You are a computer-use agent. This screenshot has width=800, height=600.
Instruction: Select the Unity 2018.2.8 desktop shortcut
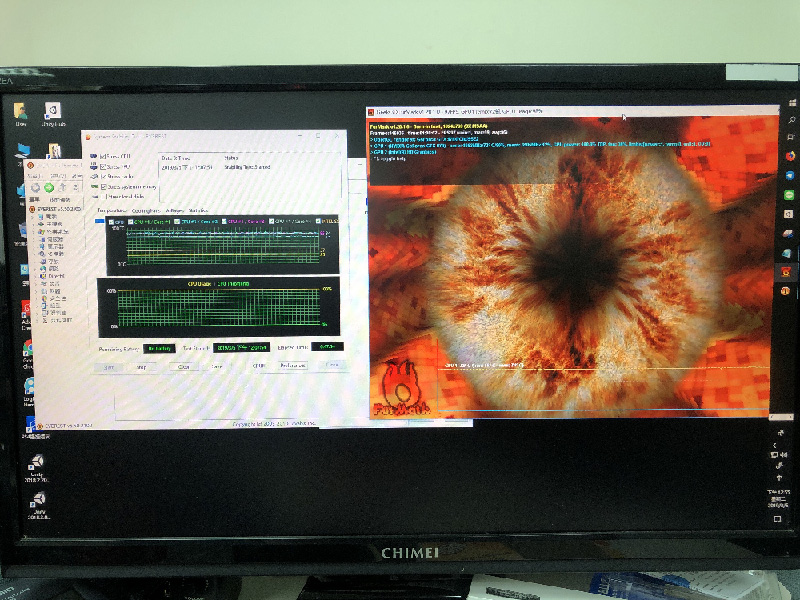pos(39,505)
